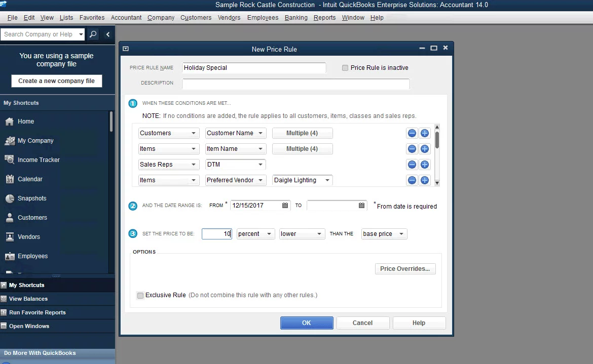This screenshot has height=364, width=593.
Task: Open the percent dropdown
Action: [255, 233]
